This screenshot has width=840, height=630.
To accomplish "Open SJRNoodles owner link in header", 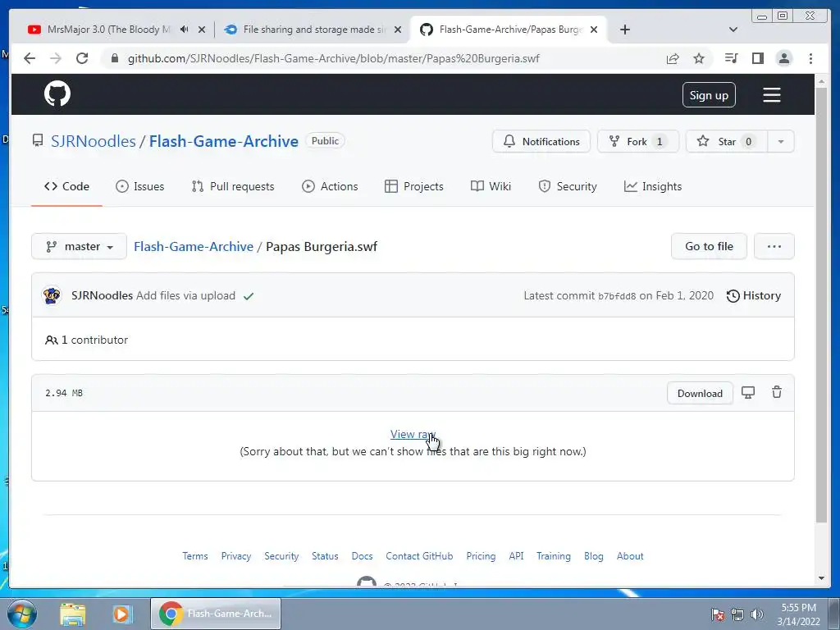I will pyautogui.click(x=94, y=141).
